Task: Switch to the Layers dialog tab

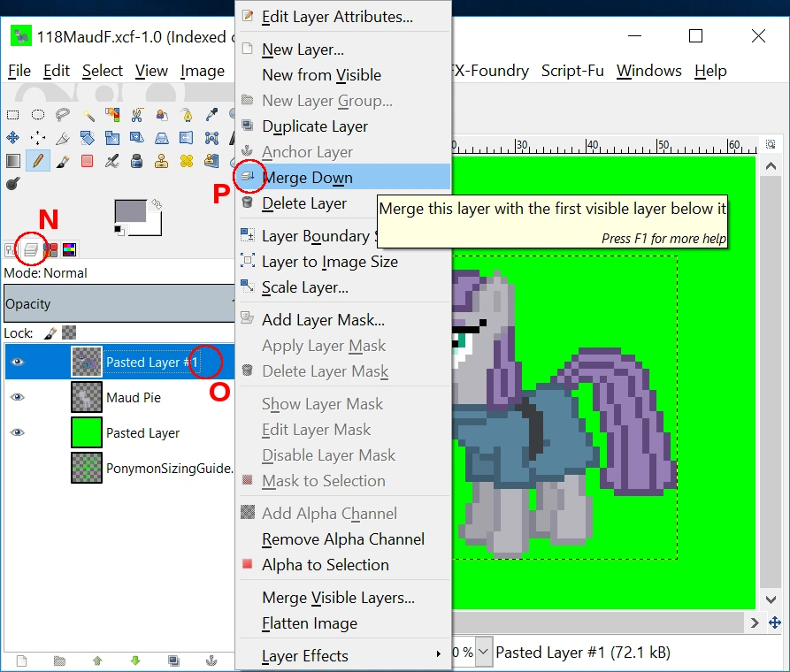Action: tap(31, 249)
